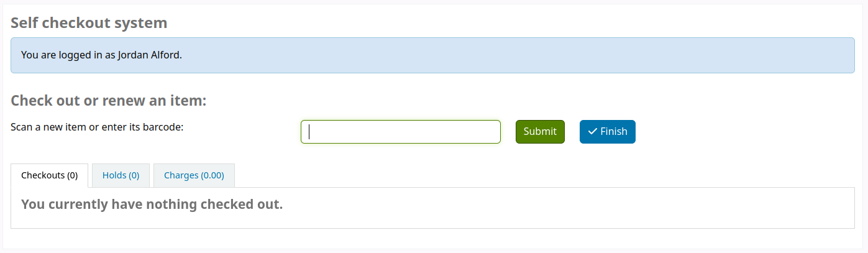
Task: Focus the barcode entry field
Action: pos(401,132)
